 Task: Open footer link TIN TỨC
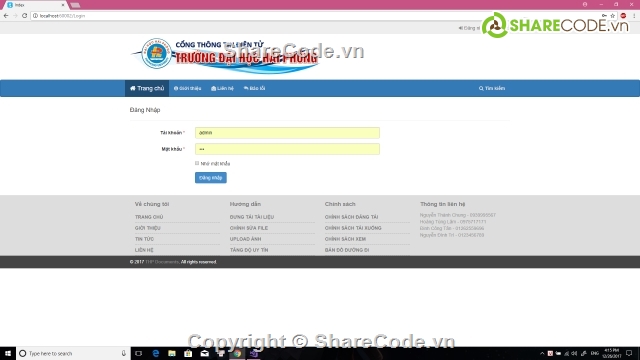pos(144,239)
